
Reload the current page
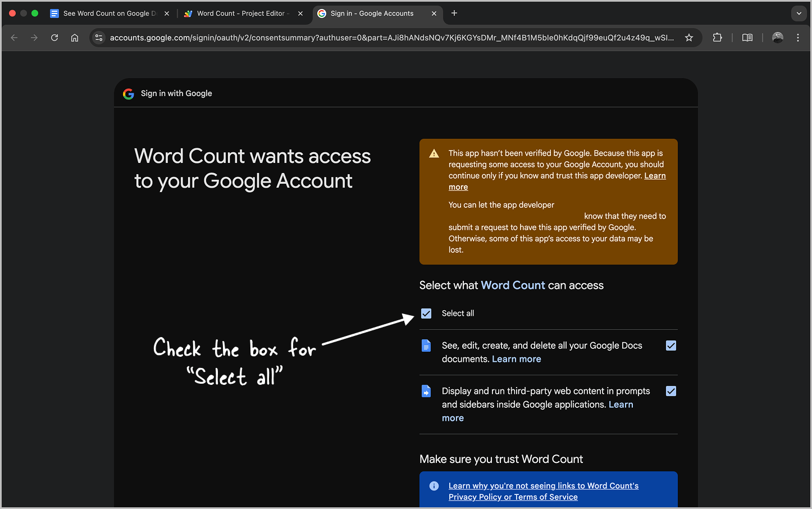pos(54,38)
